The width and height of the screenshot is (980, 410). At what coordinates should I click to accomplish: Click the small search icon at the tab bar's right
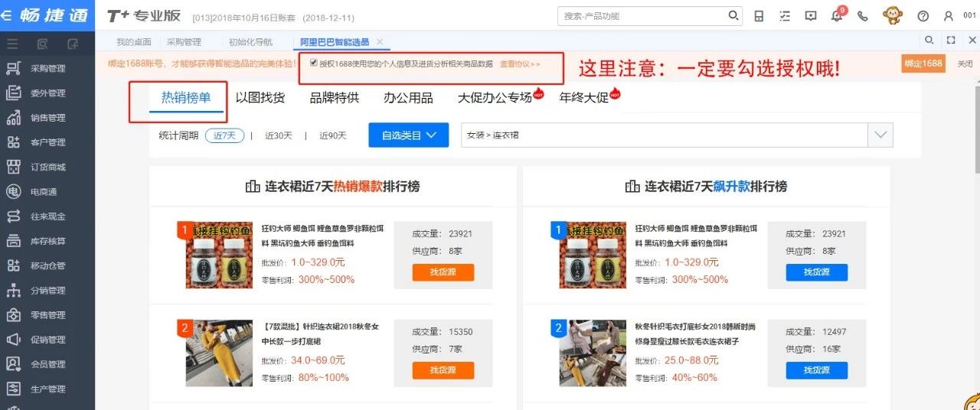tap(929, 41)
